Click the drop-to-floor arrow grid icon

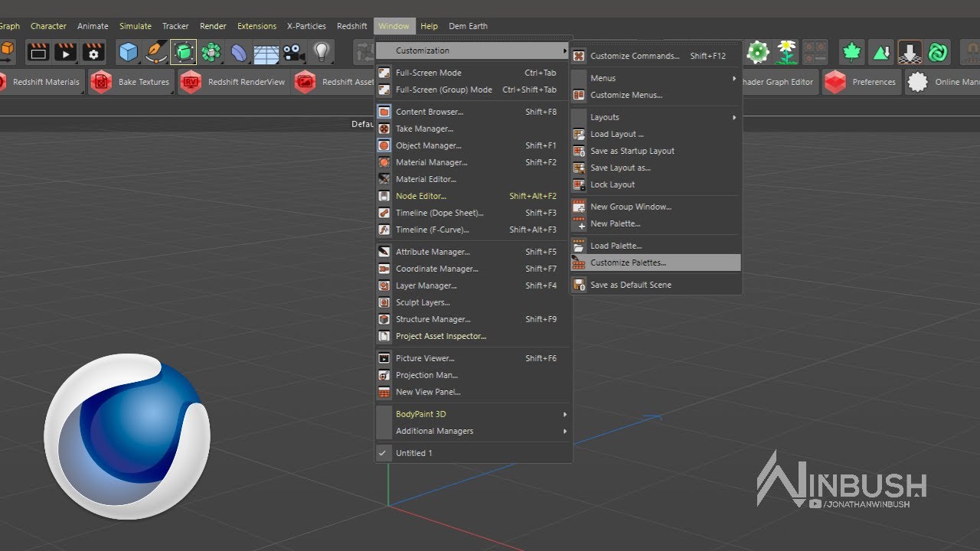pos(910,51)
